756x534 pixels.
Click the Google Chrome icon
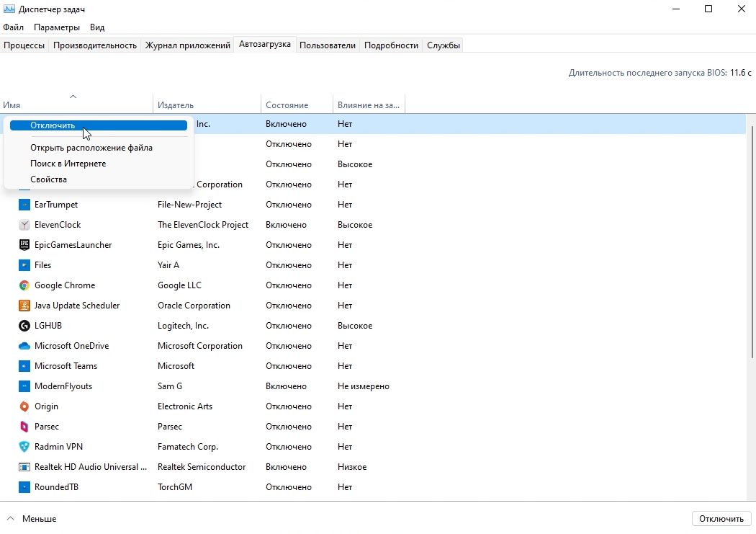[x=24, y=285]
